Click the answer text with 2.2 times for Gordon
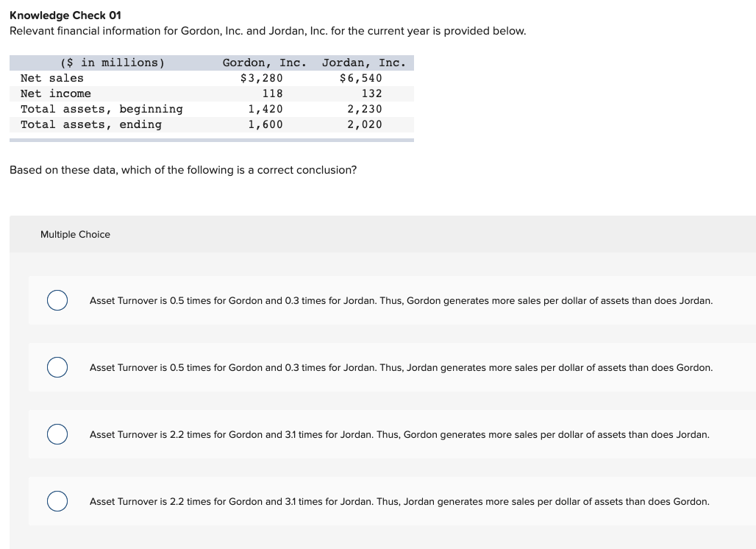756x549 pixels. (399, 434)
